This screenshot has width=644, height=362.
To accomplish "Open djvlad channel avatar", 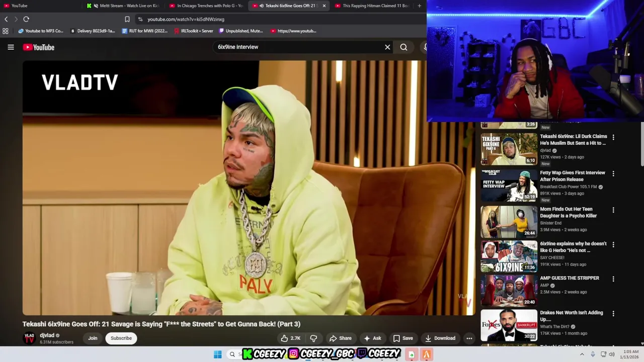I will pos(30,338).
